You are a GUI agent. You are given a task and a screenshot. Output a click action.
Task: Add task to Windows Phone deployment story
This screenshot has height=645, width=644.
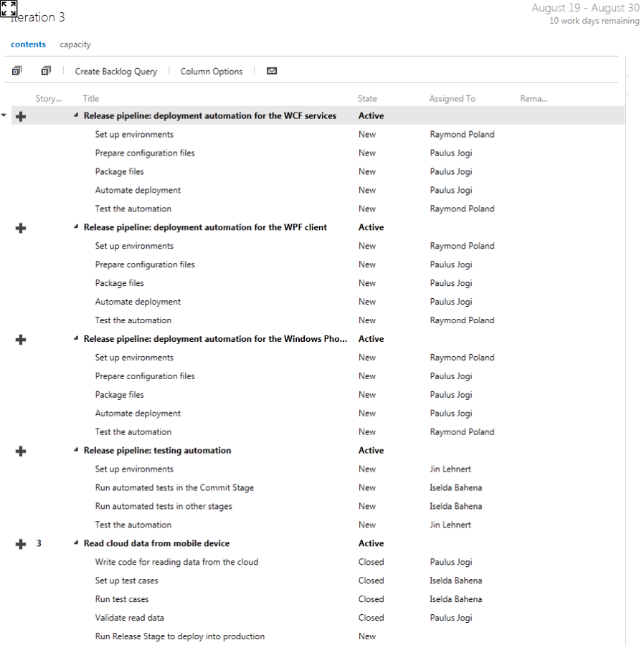pos(21,340)
